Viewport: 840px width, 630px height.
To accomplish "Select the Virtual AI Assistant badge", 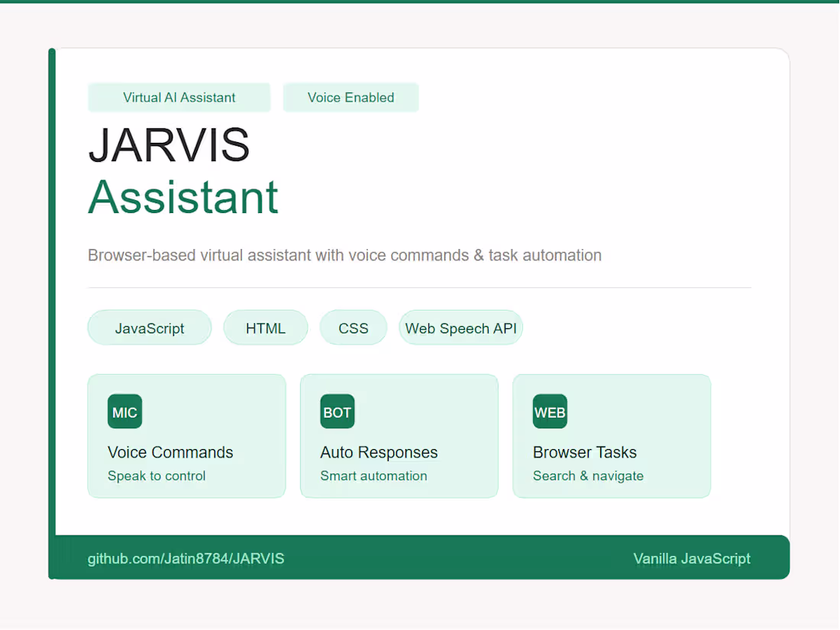I will [179, 98].
